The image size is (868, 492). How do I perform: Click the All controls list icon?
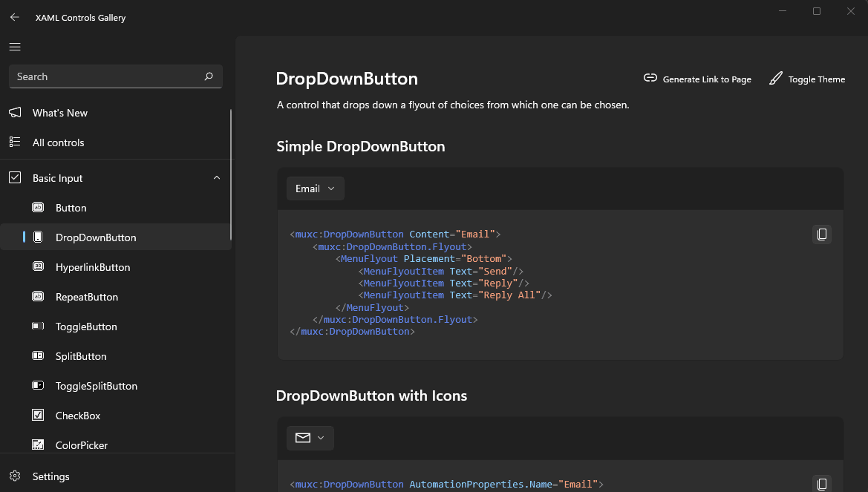15,142
